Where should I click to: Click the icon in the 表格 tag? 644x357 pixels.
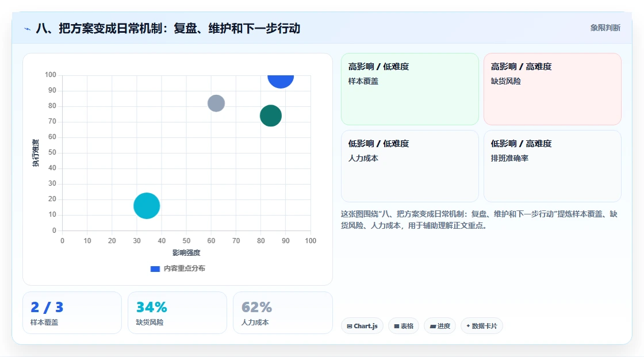(x=397, y=326)
